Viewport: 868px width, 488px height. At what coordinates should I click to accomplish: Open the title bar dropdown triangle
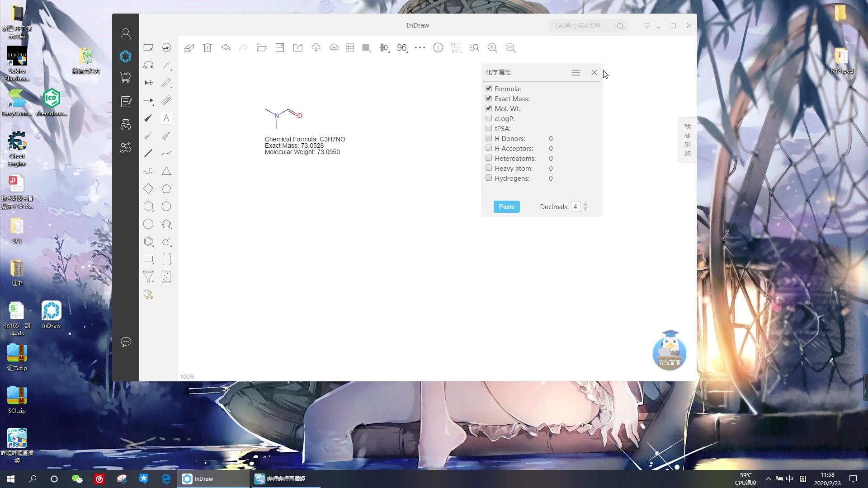coord(647,26)
